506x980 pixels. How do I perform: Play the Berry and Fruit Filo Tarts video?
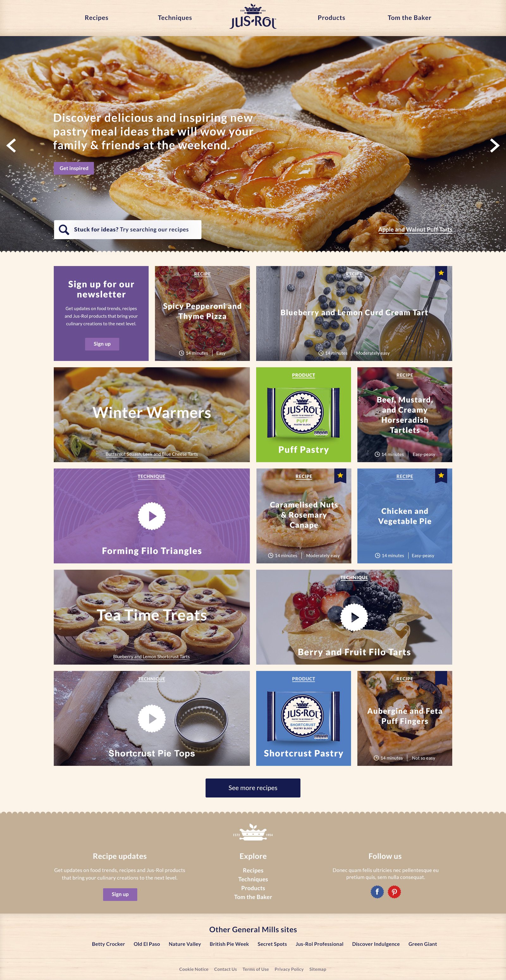[x=354, y=617]
